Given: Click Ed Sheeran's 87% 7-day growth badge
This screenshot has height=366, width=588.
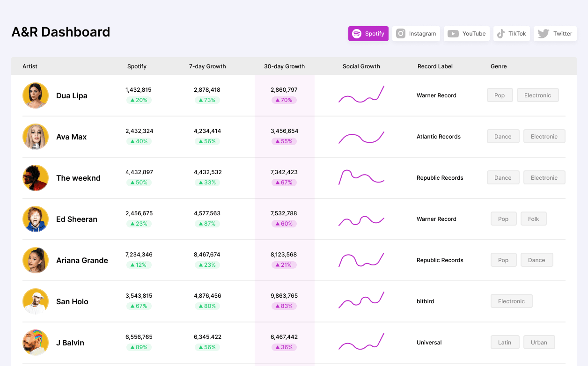Looking at the screenshot, I should pos(207,224).
